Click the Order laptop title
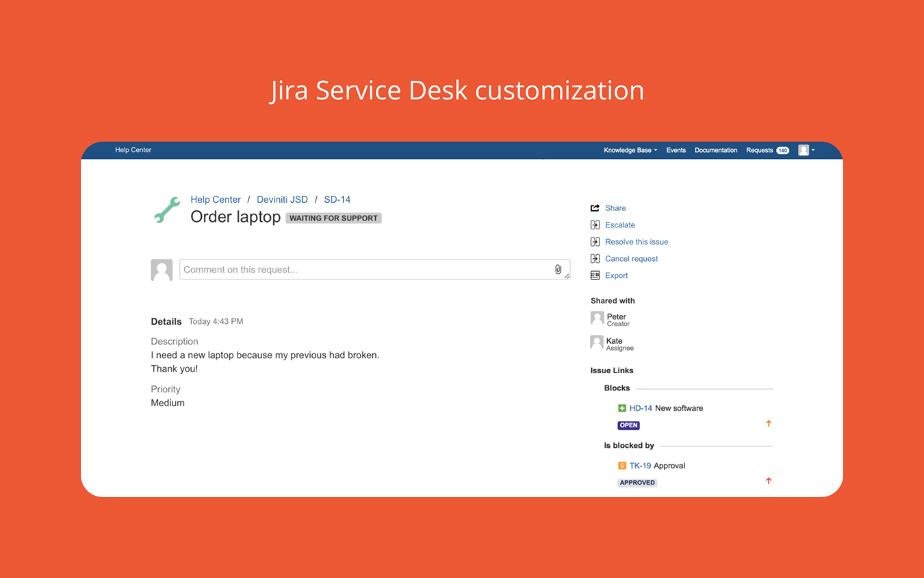This screenshot has height=578, width=924. (x=235, y=217)
